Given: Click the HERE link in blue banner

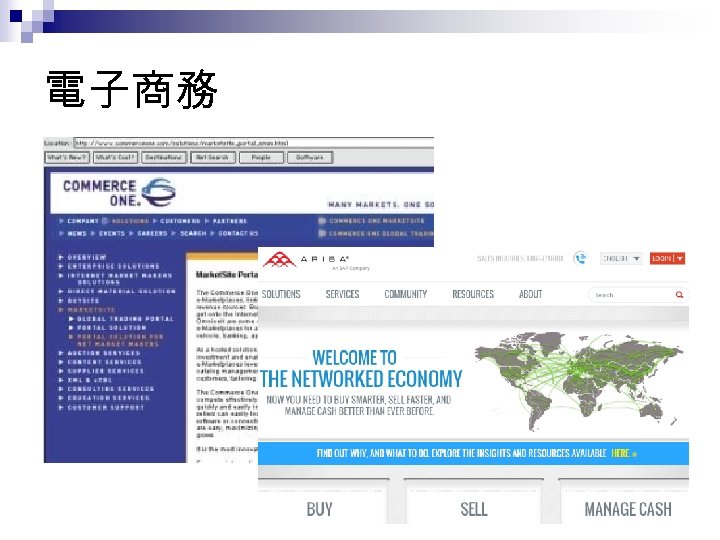Looking at the screenshot, I should [624, 453].
